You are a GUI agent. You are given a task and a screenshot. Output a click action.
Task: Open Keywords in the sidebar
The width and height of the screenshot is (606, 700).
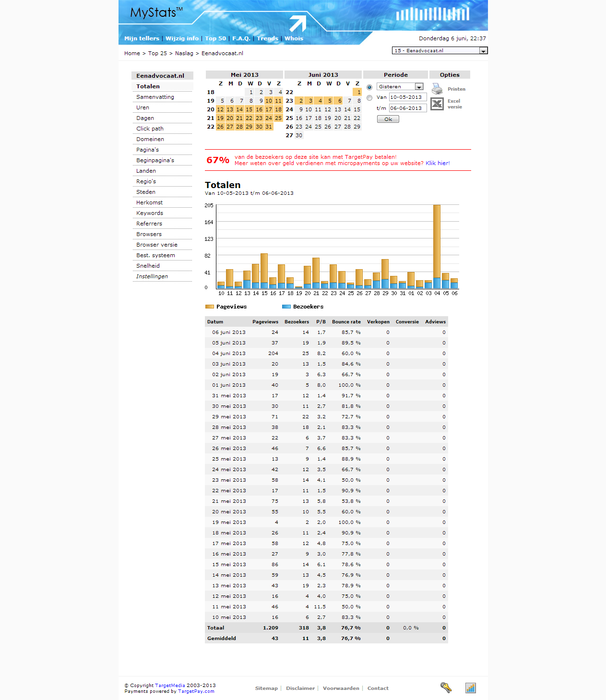click(150, 213)
